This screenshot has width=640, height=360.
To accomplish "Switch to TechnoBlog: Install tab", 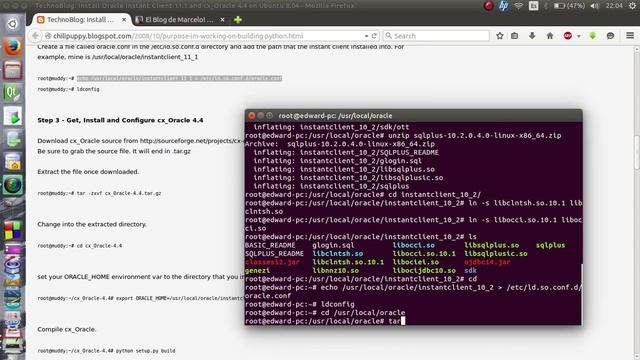I will point(80,20).
